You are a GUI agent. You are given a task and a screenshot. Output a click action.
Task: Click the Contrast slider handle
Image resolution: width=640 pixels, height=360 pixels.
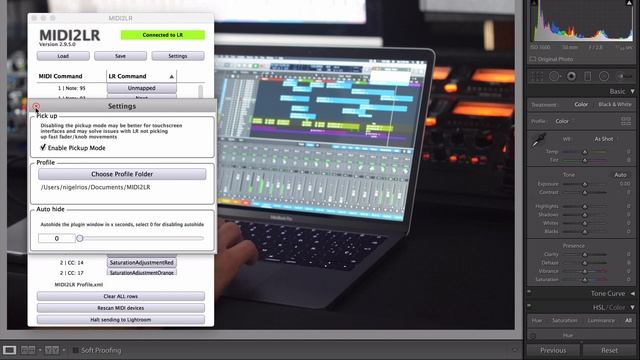tap(585, 192)
